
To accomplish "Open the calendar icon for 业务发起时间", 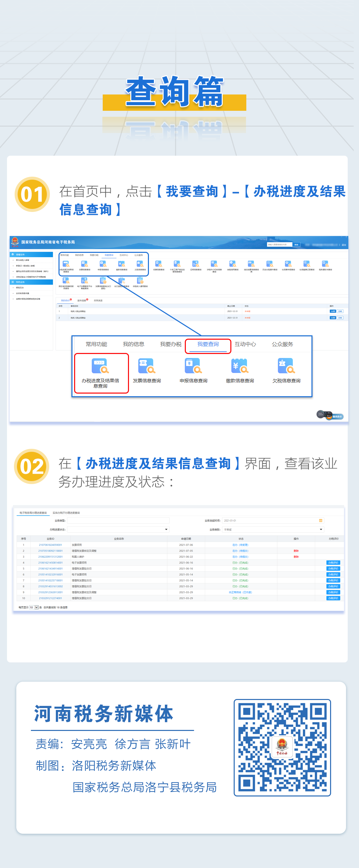I will pyautogui.click(x=321, y=521).
